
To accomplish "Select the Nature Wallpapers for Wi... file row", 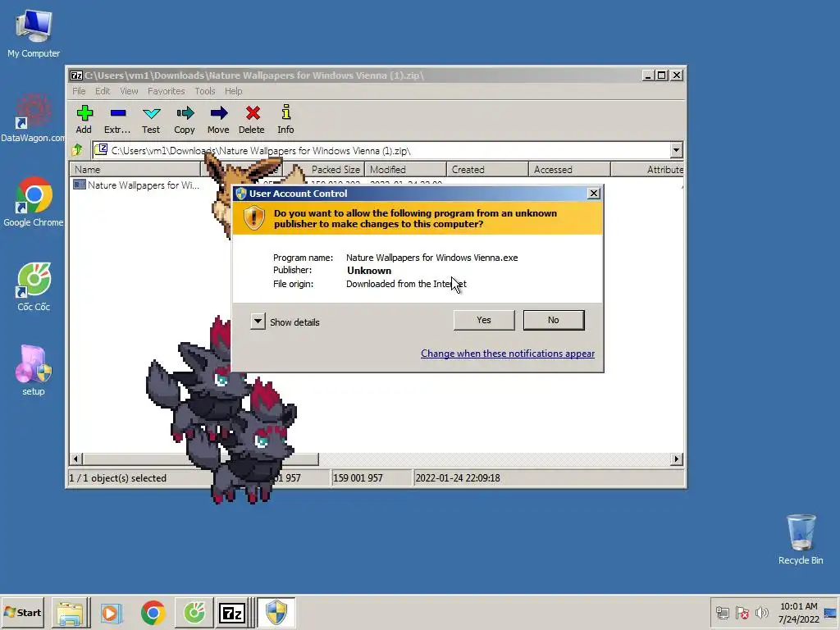I will tap(137, 185).
